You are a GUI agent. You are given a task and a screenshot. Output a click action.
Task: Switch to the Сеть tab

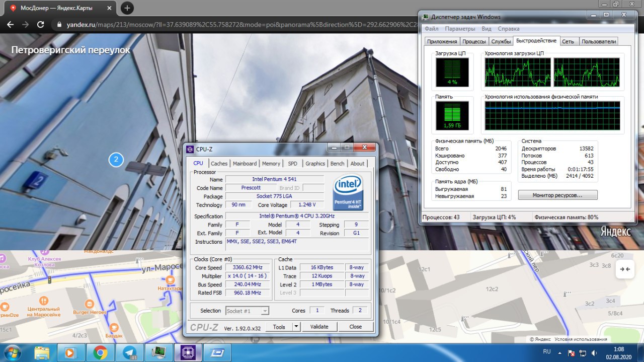pos(568,41)
